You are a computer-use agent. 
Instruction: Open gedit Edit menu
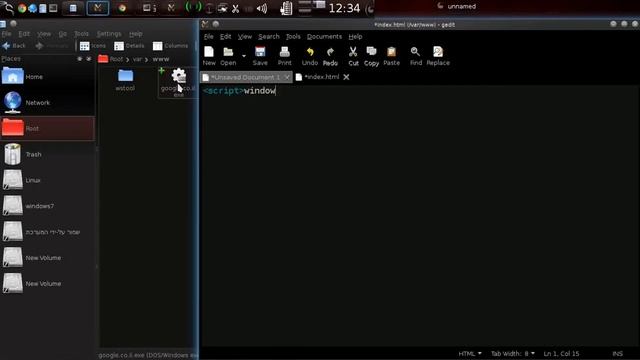(225, 36)
